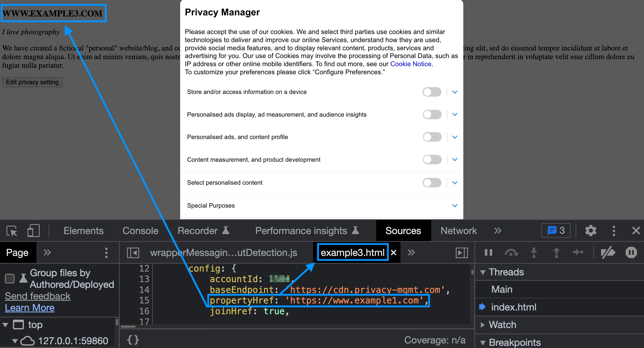
Task: Expand the Special Purposes section
Action: [x=455, y=206]
